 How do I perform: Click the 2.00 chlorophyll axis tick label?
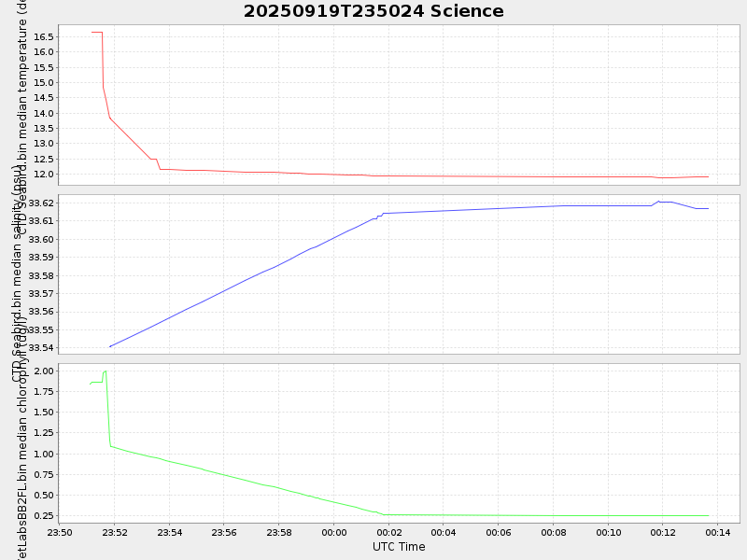44,371
